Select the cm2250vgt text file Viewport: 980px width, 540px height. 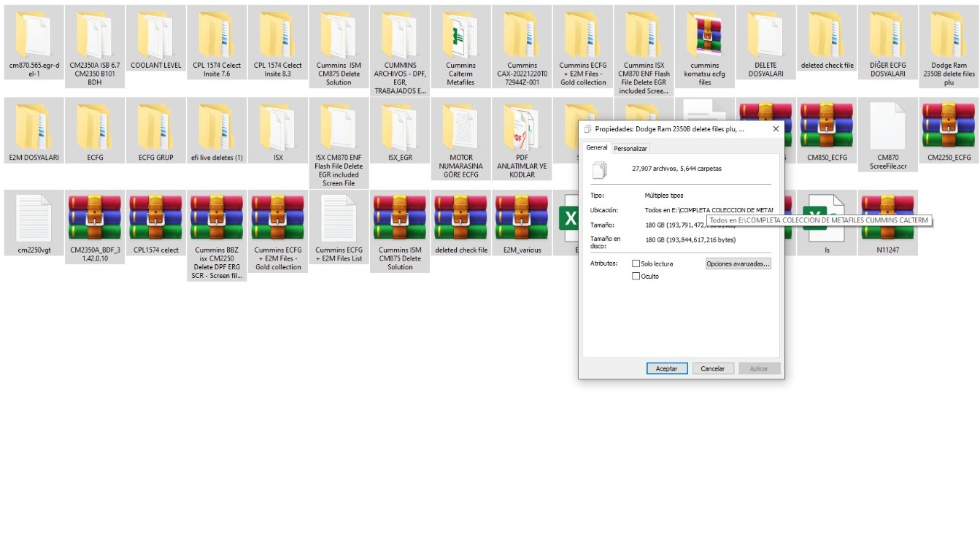coord(34,219)
